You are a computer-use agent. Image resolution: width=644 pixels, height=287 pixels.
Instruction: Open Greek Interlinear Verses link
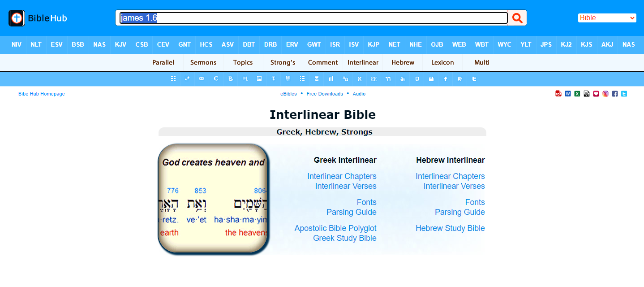click(x=346, y=186)
